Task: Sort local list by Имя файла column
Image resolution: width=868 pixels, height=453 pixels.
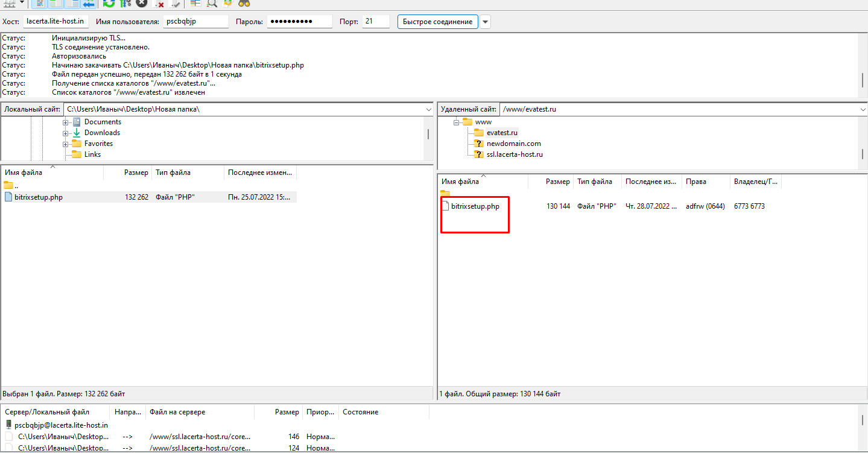Action: click(52, 173)
